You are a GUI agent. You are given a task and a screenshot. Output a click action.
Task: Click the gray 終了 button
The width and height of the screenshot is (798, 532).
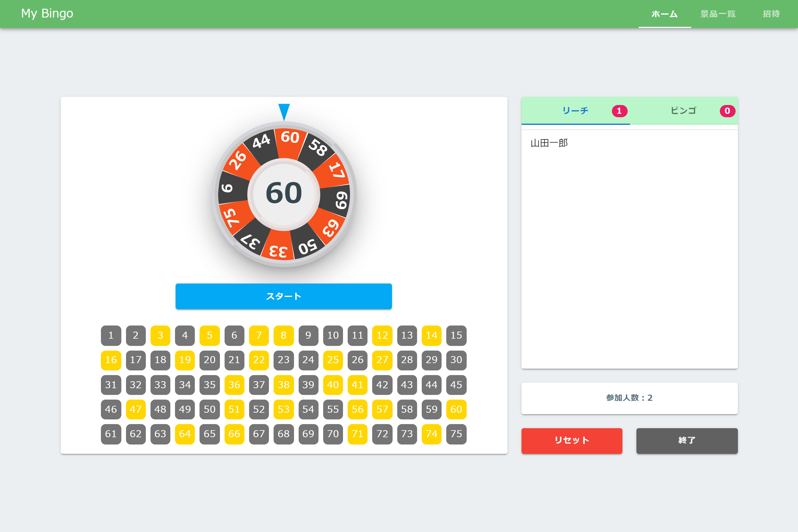687,441
